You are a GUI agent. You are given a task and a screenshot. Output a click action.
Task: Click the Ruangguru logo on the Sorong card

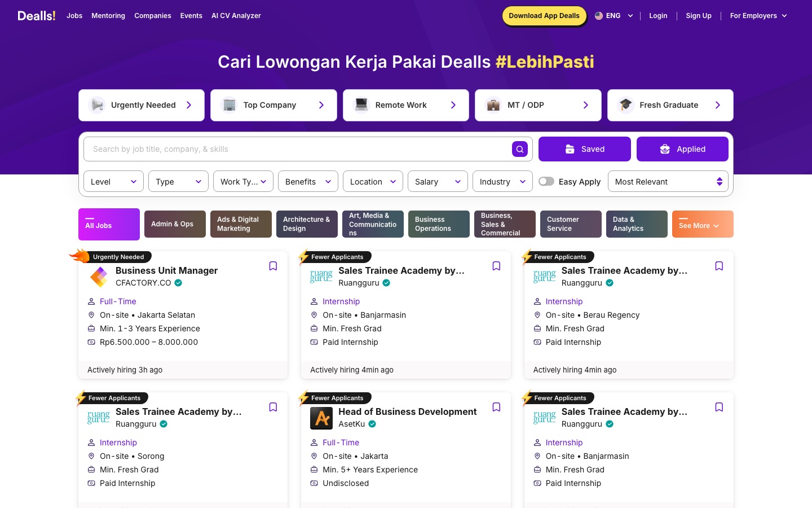pyautogui.click(x=99, y=418)
